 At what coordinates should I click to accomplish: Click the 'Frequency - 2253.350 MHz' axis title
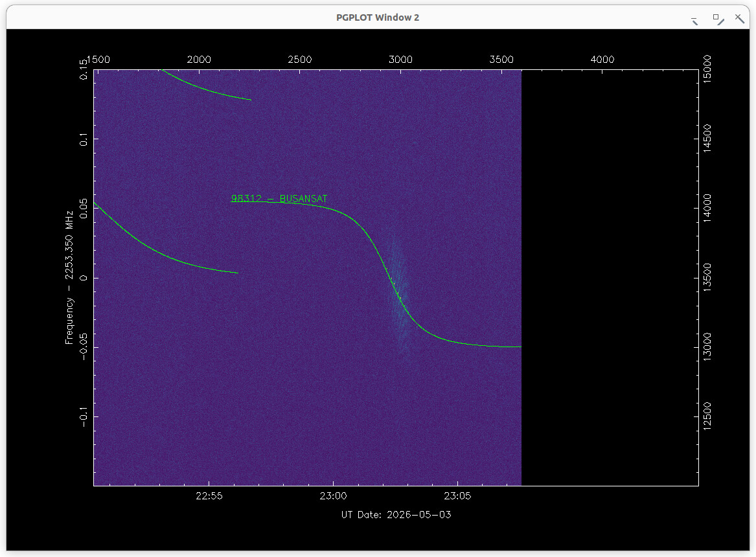coord(69,278)
